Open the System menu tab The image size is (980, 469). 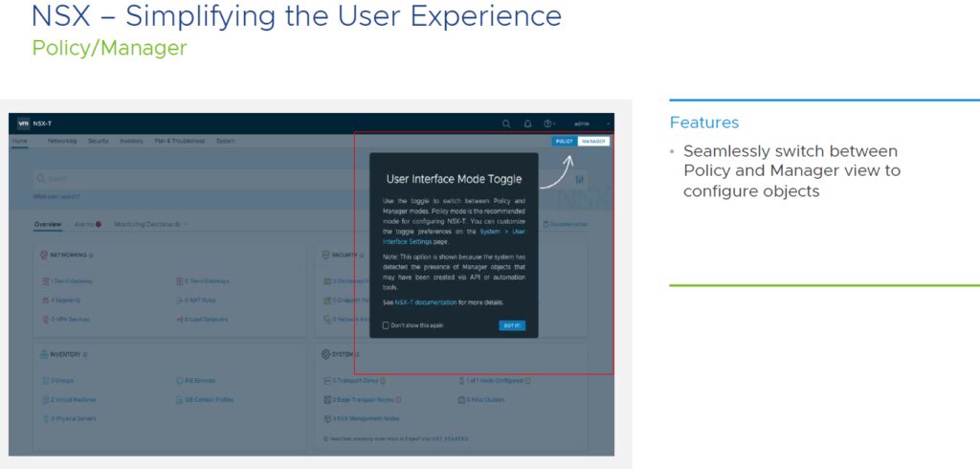tap(225, 142)
